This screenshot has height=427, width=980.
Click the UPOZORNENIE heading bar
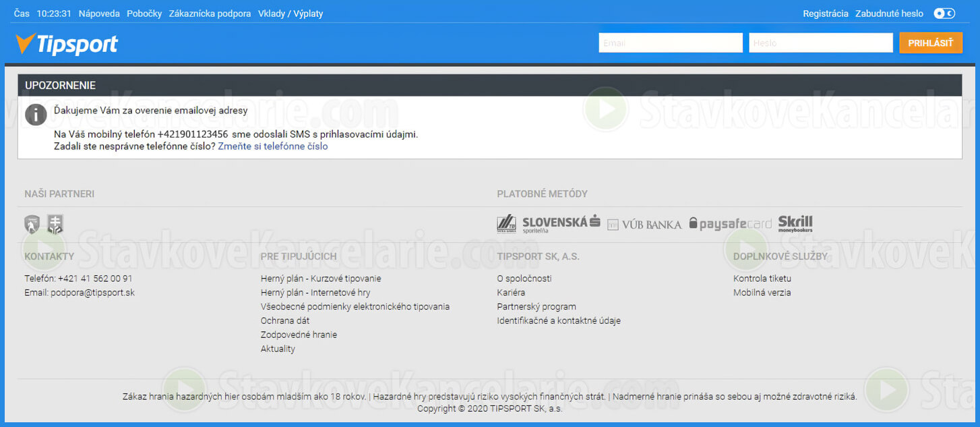coord(490,85)
